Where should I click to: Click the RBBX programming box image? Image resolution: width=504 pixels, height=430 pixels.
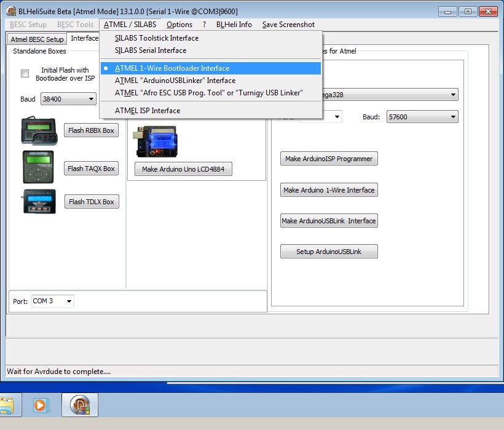[x=39, y=130]
